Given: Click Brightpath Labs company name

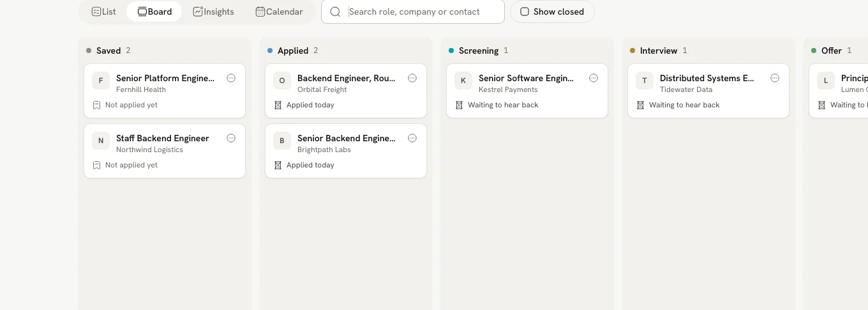Looking at the screenshot, I should (324, 150).
